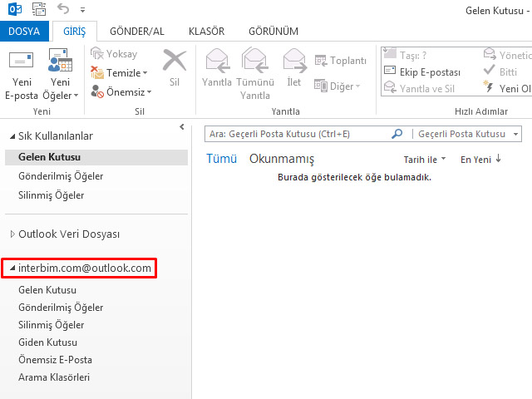Viewport: 532px width, 399px height.
Task: Open the DOSYA tab
Action: [x=25, y=31]
